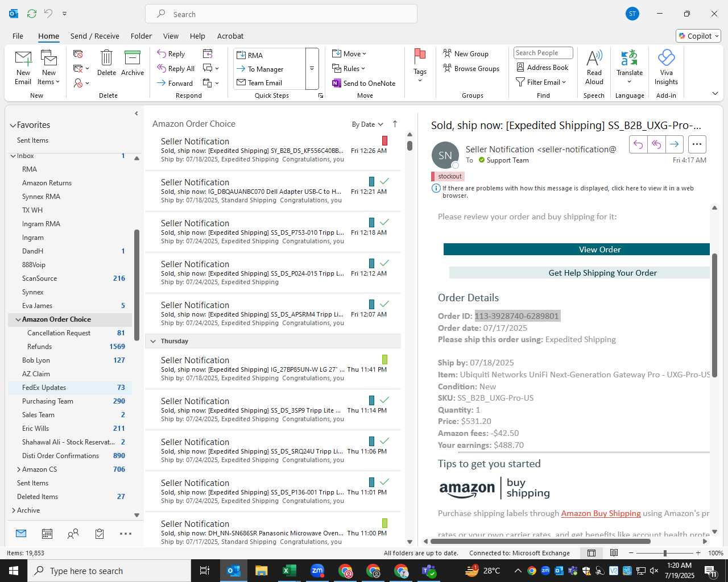Toggle Reading view in status bar
728x582 pixels.
[x=614, y=553]
